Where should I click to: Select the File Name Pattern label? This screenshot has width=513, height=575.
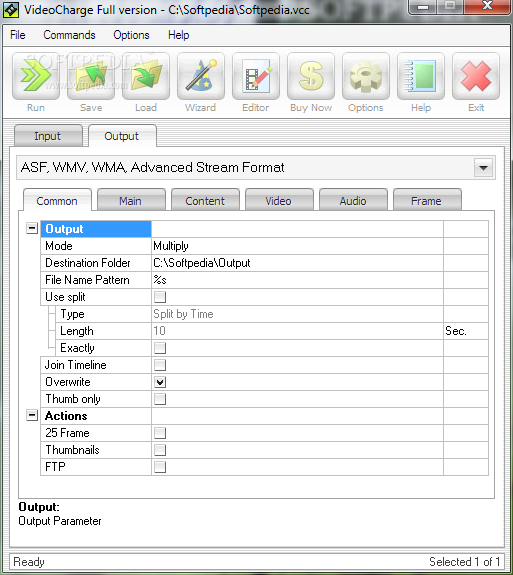pos(87,280)
